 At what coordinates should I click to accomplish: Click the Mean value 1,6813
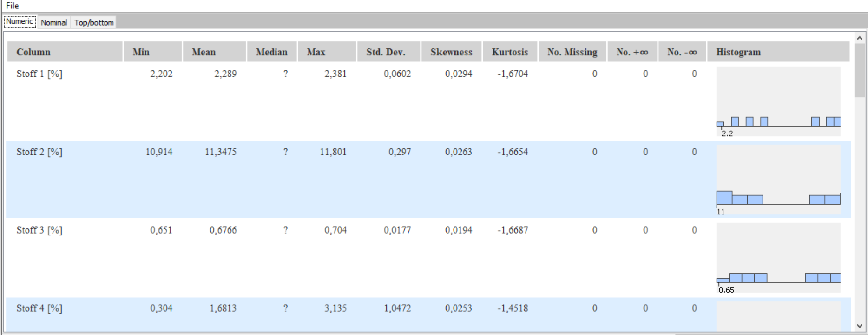(223, 308)
